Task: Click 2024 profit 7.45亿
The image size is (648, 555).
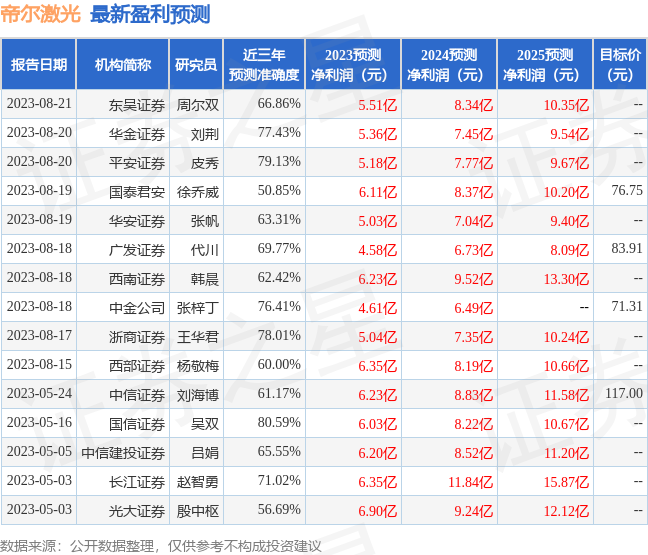Action: pyautogui.click(x=474, y=134)
